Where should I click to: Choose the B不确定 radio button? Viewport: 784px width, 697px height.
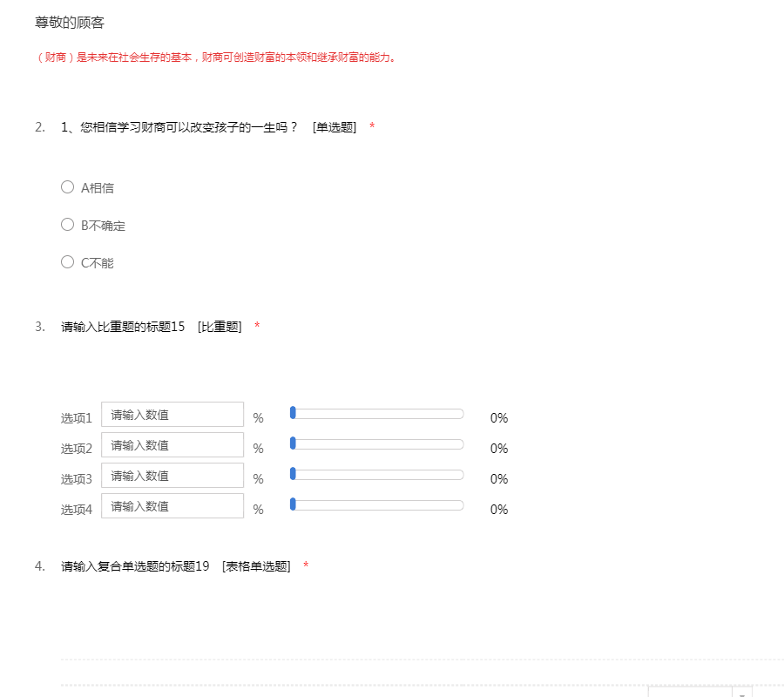pyautogui.click(x=68, y=225)
